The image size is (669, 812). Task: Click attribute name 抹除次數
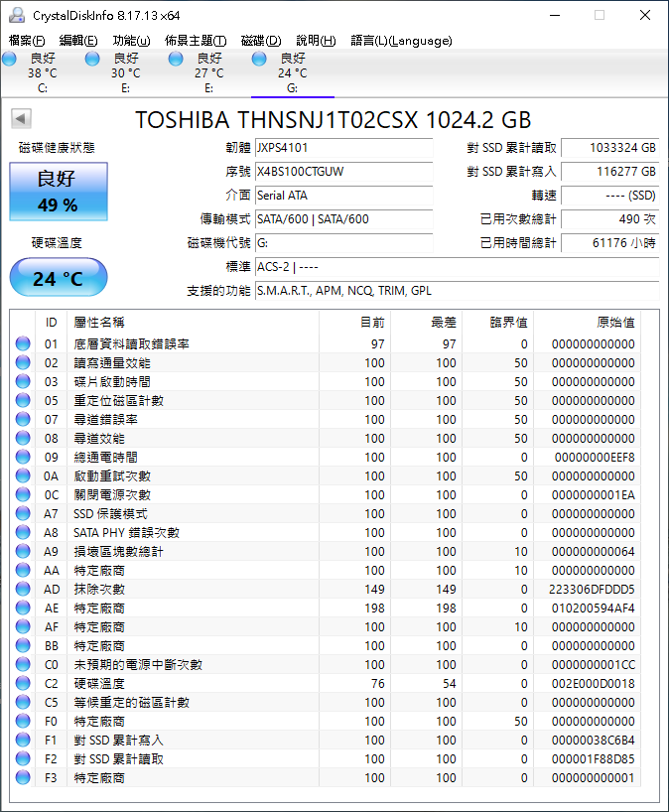pos(99,590)
